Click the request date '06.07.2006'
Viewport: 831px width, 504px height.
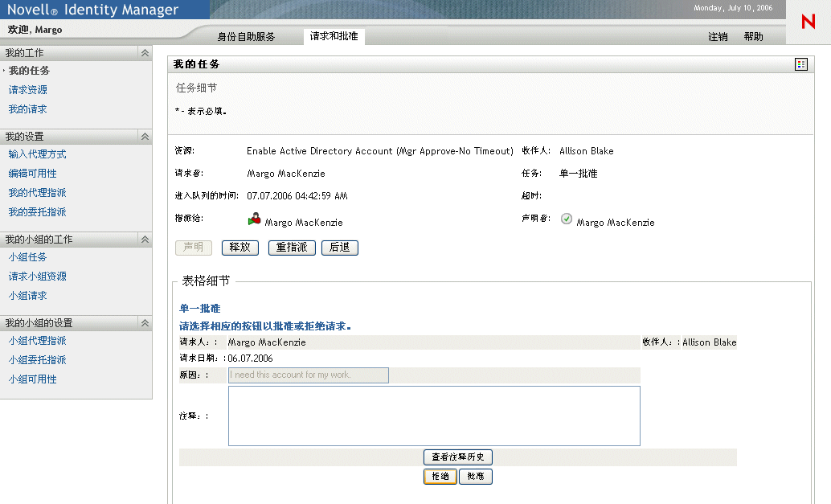point(250,359)
